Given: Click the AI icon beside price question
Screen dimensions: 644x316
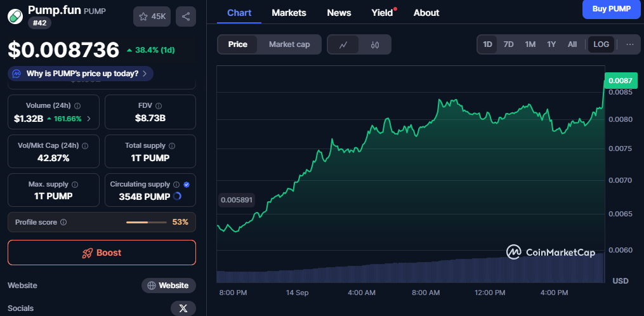Looking at the screenshot, I should pos(16,74).
